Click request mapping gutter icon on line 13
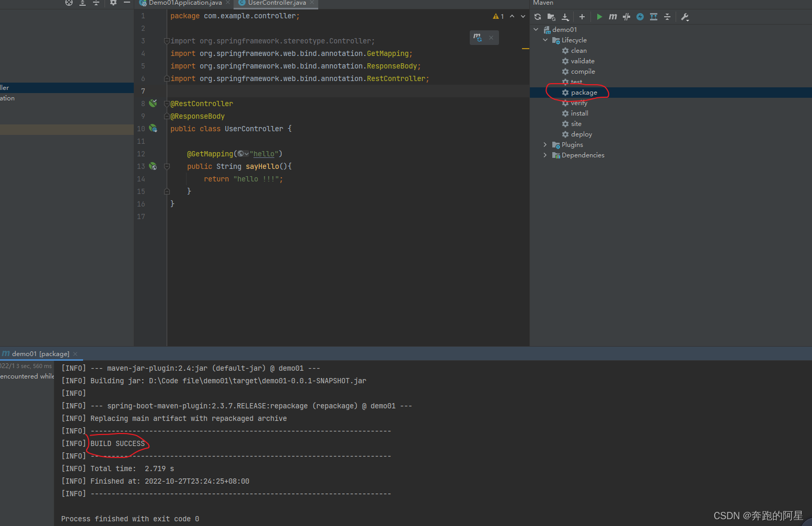The image size is (812, 526). click(153, 166)
